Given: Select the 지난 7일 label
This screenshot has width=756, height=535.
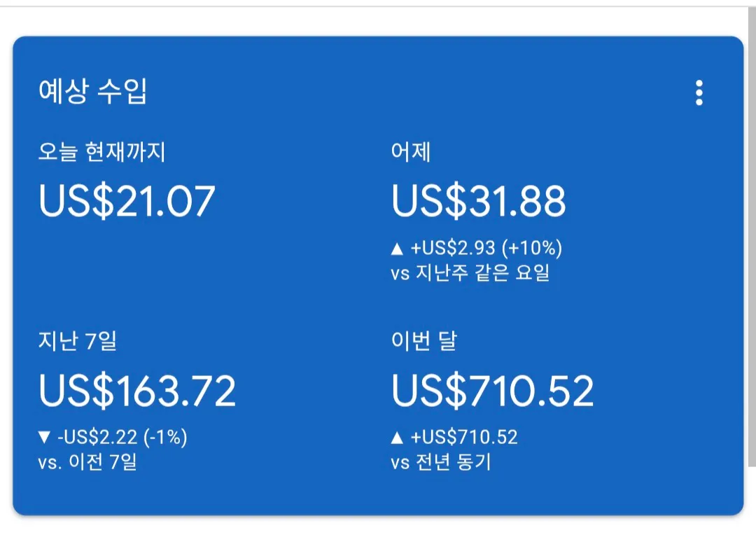Looking at the screenshot, I should 77,342.
